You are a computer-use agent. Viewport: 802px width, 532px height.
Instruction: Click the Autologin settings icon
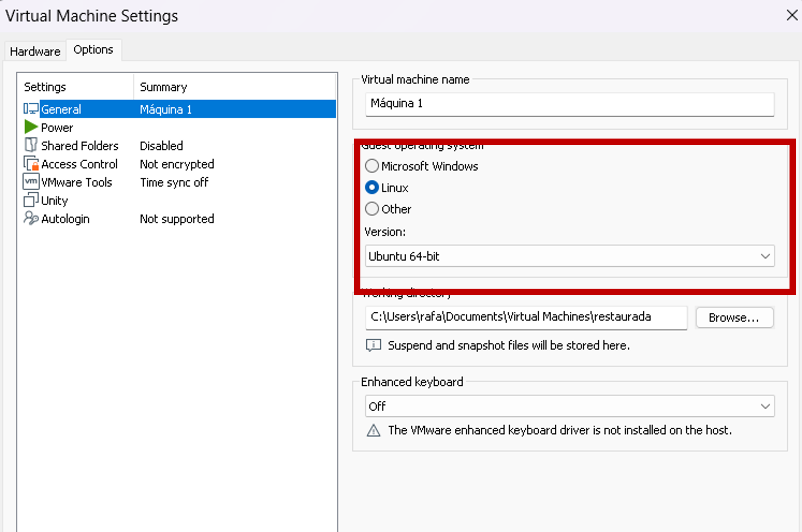31,218
